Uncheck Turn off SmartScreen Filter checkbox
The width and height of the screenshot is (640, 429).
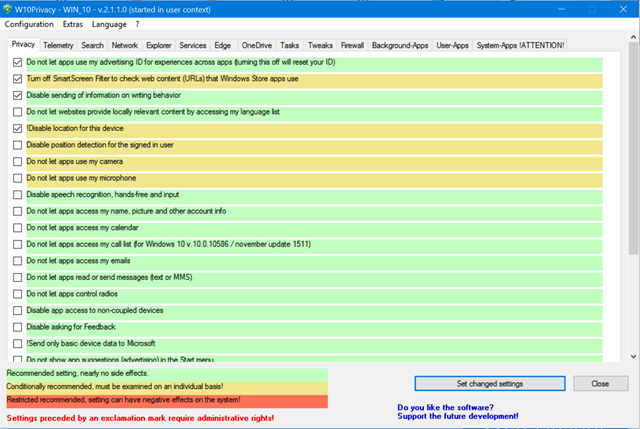click(x=17, y=79)
